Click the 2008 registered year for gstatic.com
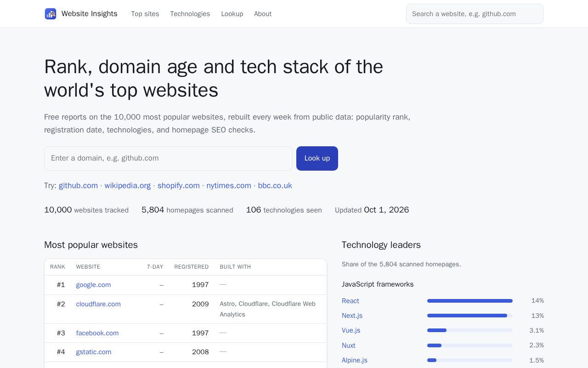The image size is (588, 368). point(200,352)
